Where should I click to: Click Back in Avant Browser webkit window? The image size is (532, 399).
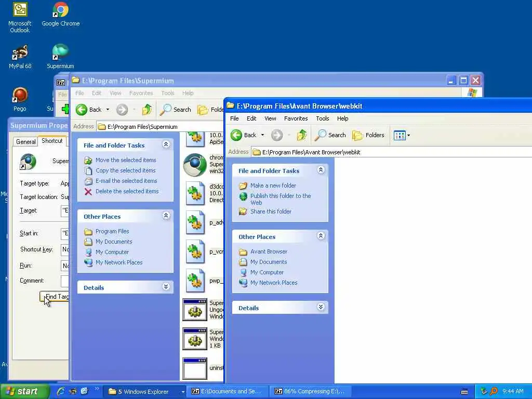[244, 135]
